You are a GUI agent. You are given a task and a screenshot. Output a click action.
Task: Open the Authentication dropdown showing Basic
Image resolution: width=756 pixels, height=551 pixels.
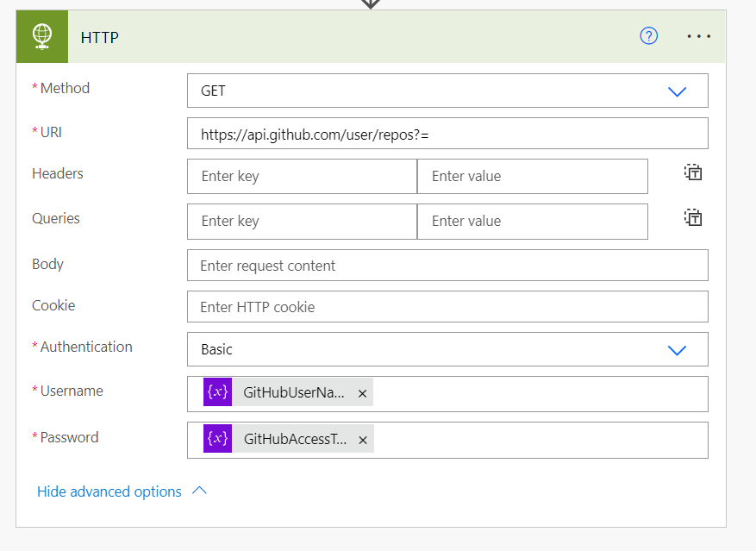point(447,349)
